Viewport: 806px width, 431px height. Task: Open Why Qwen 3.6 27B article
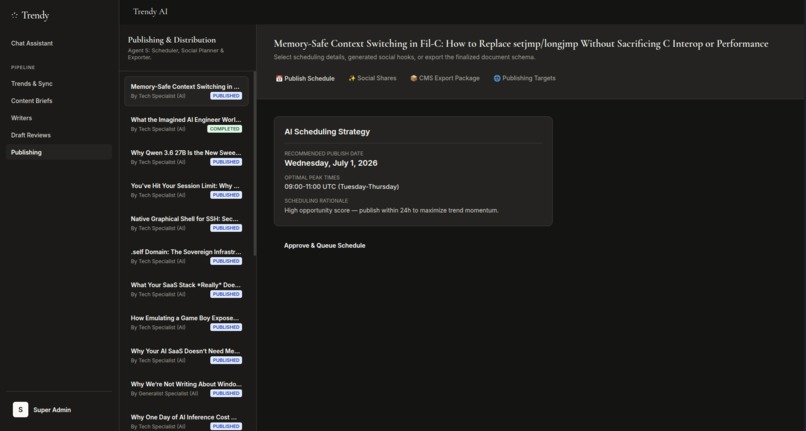pos(186,157)
